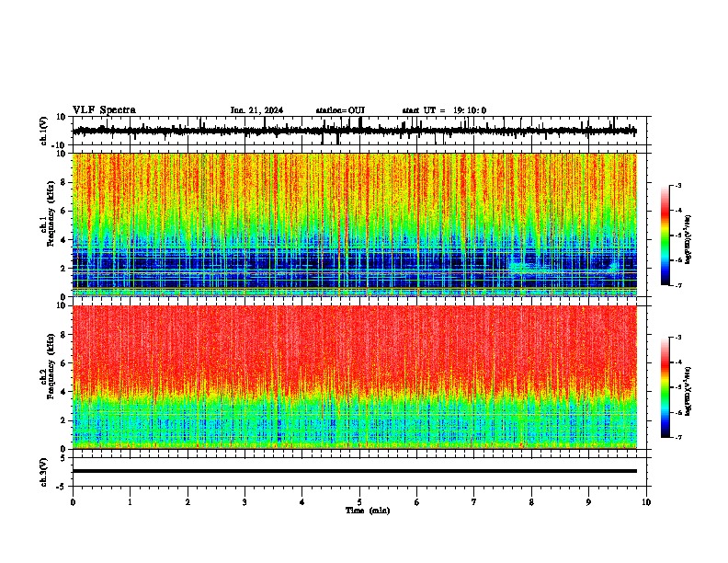Click the ch.2 spectrogram plot
The width and height of the screenshot is (728, 563).
pyautogui.click(x=355, y=377)
